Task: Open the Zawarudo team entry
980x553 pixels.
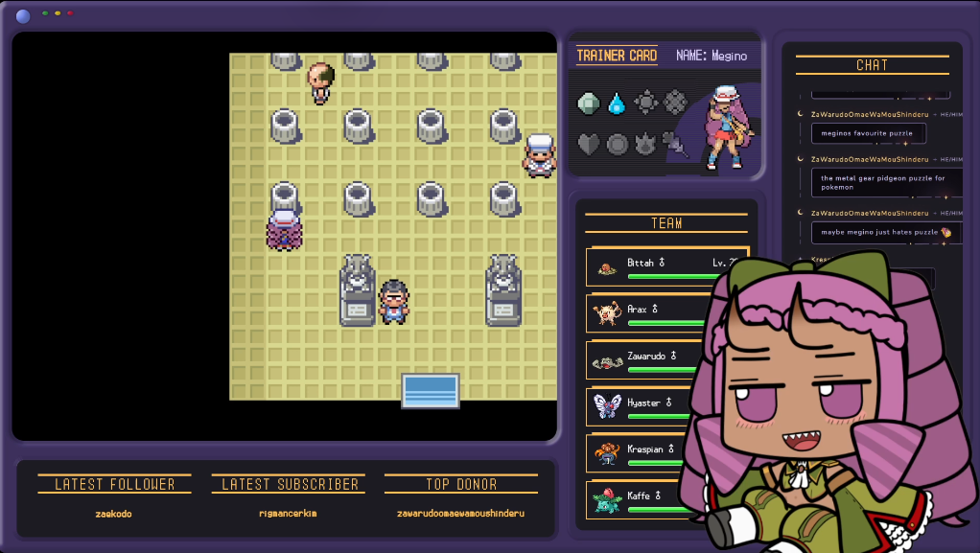Action: tap(643, 360)
